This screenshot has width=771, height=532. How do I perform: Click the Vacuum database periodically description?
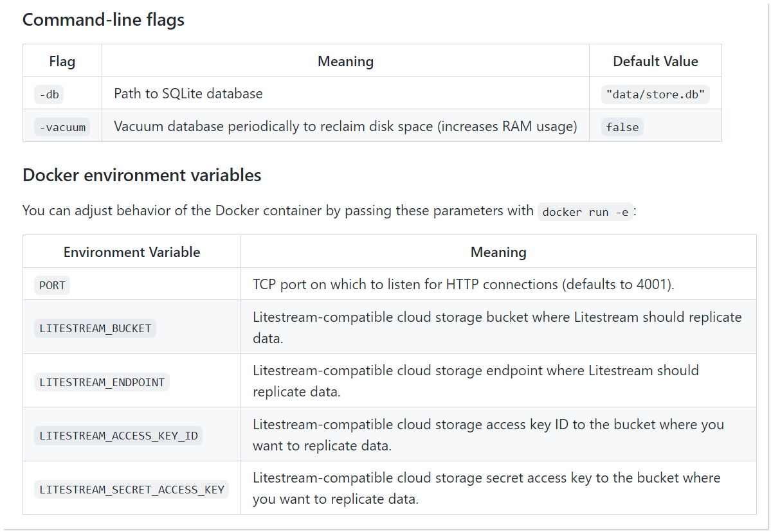tap(345, 127)
